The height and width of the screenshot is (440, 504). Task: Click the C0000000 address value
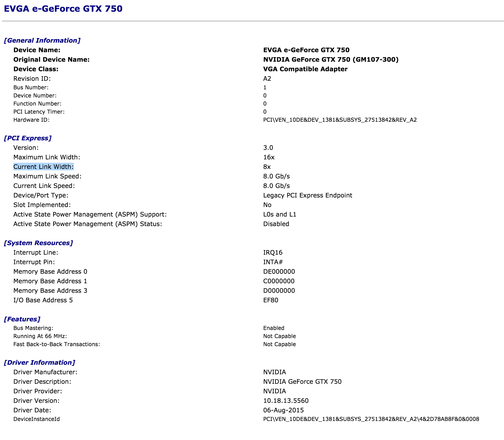tap(279, 281)
